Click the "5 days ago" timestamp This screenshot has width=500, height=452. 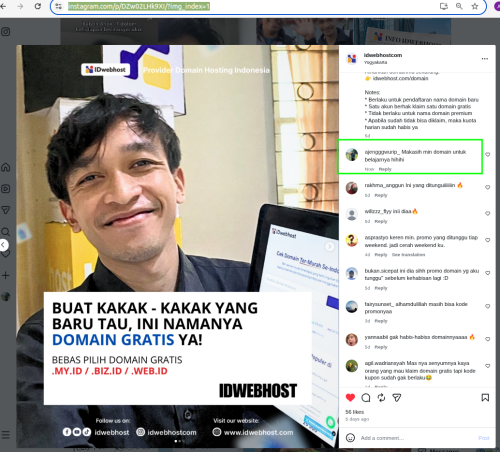coord(357,419)
